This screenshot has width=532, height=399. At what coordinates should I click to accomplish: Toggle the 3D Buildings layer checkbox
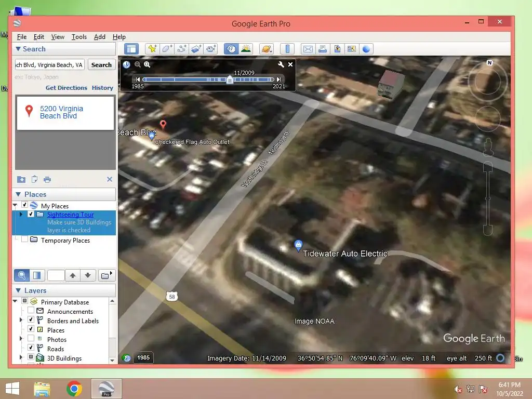coord(31,357)
